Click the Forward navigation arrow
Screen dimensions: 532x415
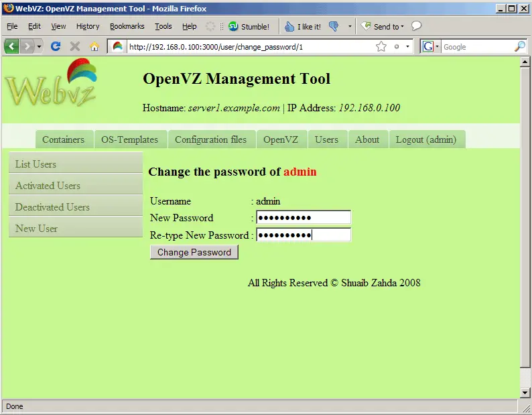coord(27,46)
